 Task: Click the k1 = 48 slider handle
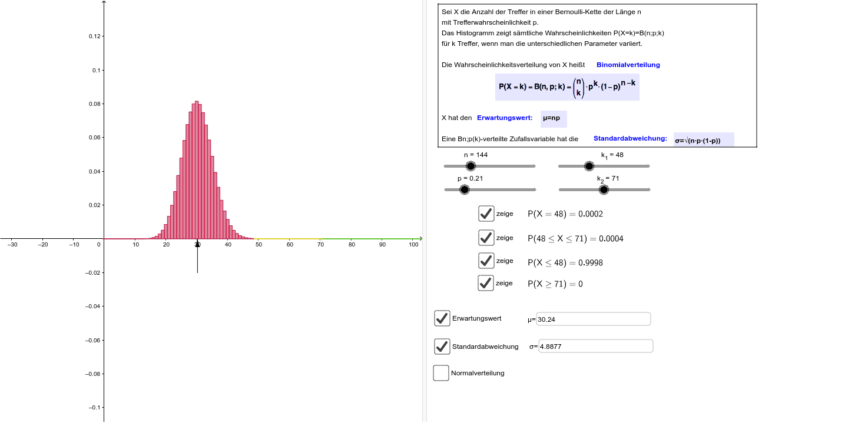pos(589,166)
